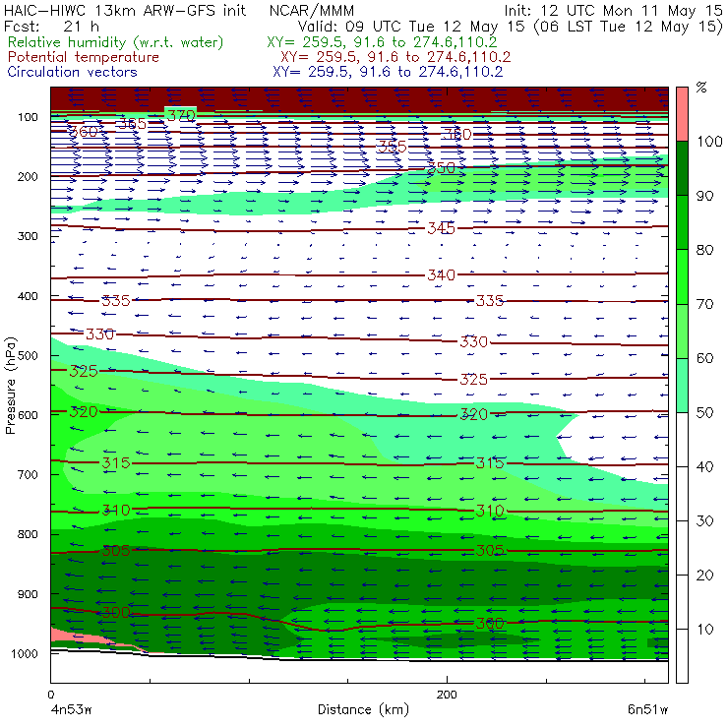Click the '800' pressure axis label
Viewport: 728px width, 728px height.
(x=28, y=534)
